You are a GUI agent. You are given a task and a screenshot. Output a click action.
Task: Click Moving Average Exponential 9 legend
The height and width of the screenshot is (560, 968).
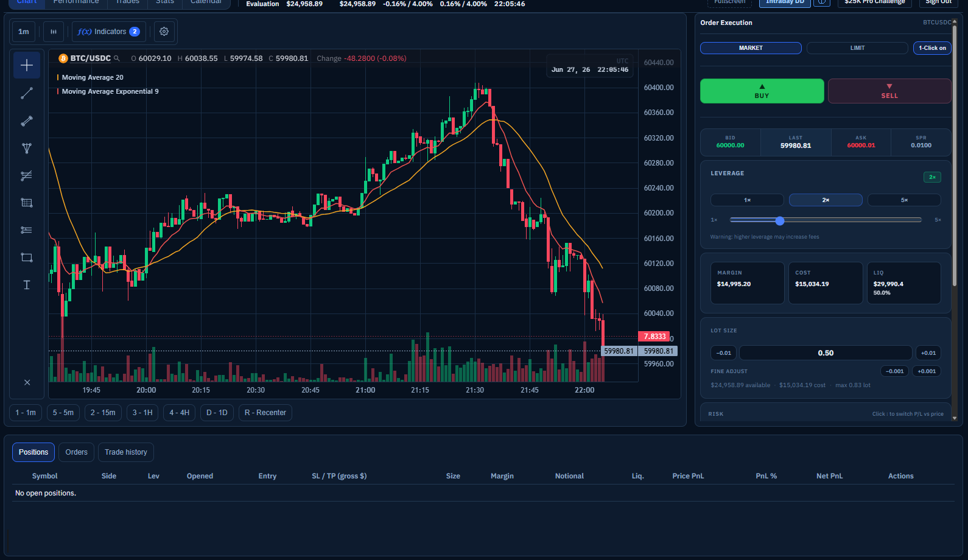[110, 91]
